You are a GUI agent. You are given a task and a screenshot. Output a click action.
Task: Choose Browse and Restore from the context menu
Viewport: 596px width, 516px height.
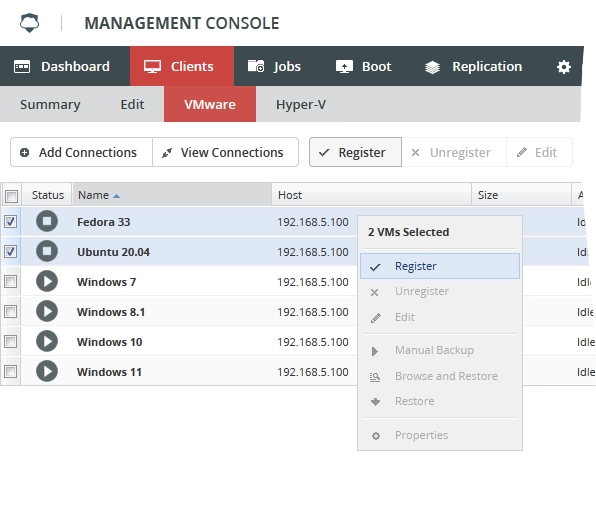pyautogui.click(x=440, y=376)
